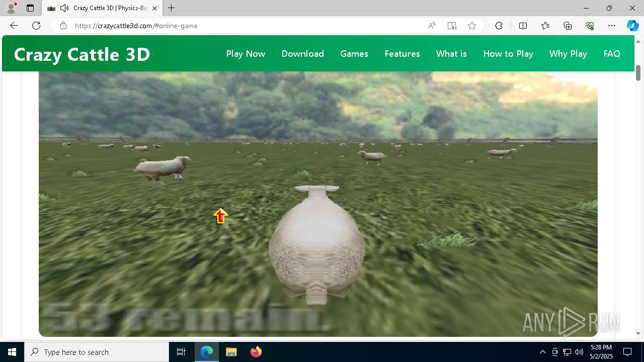This screenshot has height=362, width=644.
Task: Toggle Split screen icon
Action: tap(523, 26)
